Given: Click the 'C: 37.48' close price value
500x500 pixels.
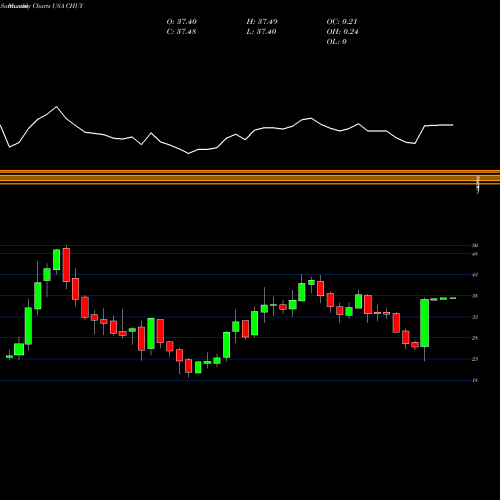Looking at the screenshot, I should coord(181,32).
